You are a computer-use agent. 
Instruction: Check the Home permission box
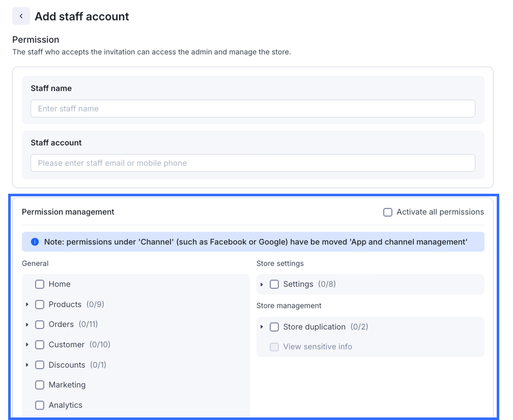tap(40, 284)
